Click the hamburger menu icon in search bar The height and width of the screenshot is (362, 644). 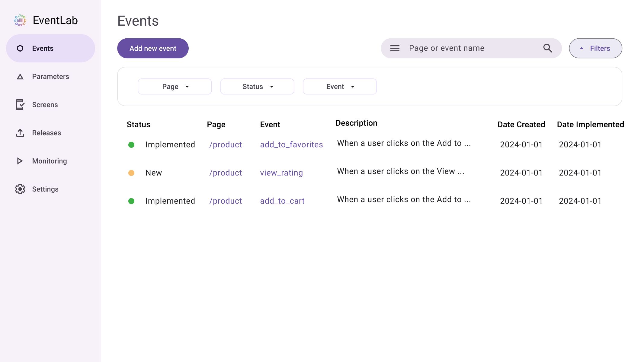click(395, 48)
